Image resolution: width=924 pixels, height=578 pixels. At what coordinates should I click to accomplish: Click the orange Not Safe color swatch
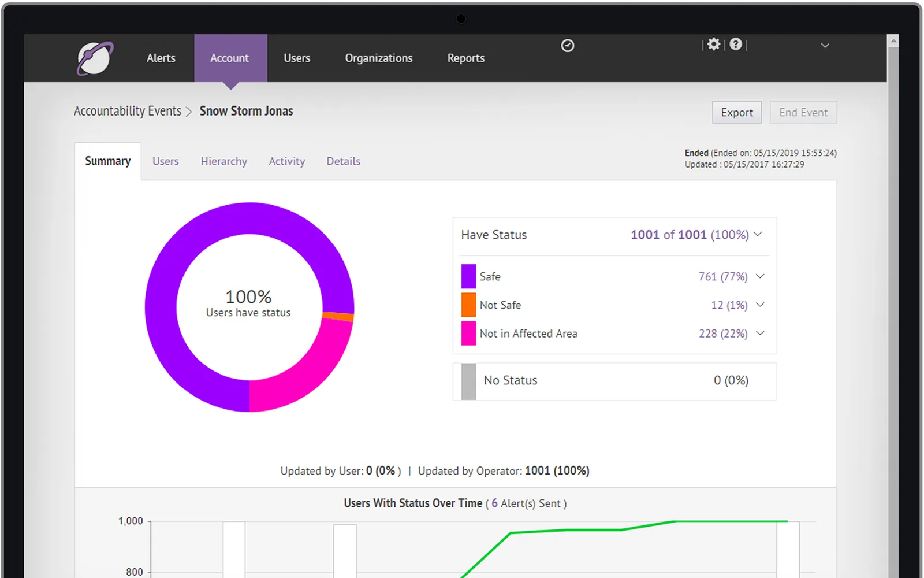(x=468, y=305)
